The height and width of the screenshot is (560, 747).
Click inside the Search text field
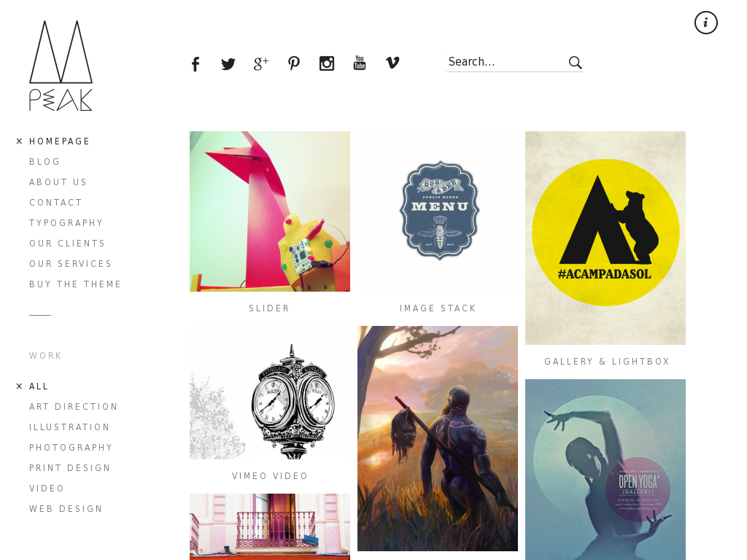(x=506, y=62)
